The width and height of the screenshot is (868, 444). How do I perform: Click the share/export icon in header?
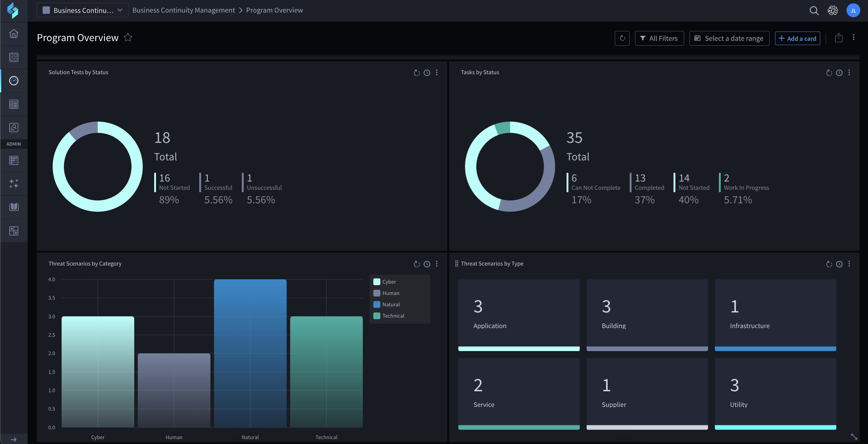(x=839, y=38)
